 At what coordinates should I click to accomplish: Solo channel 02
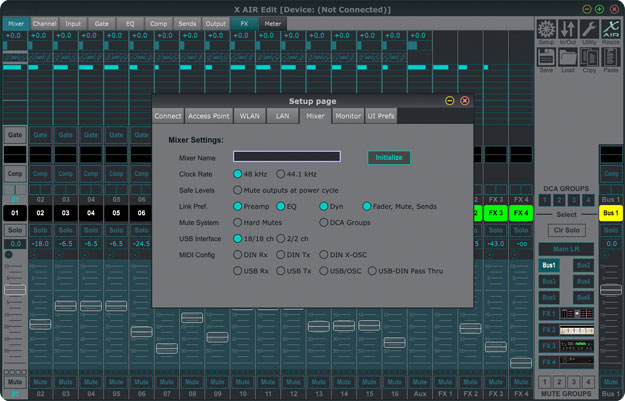point(40,230)
